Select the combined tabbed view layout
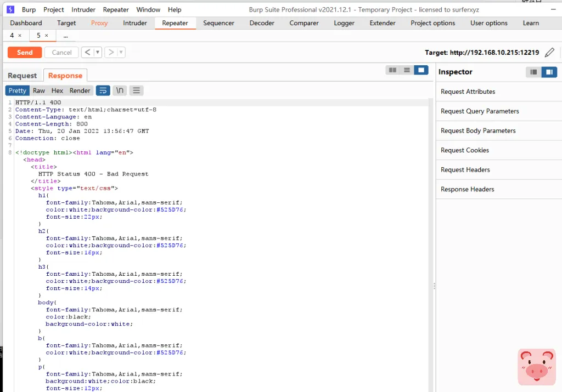 click(x=421, y=70)
